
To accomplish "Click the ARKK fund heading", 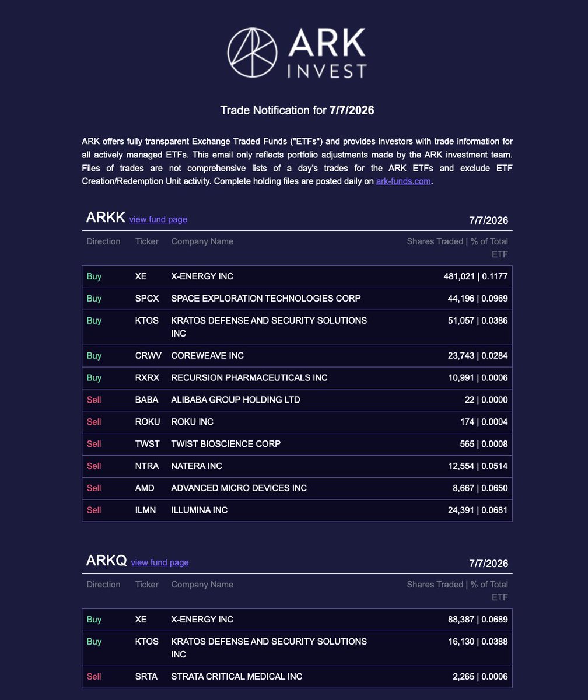I will pyautogui.click(x=106, y=218).
